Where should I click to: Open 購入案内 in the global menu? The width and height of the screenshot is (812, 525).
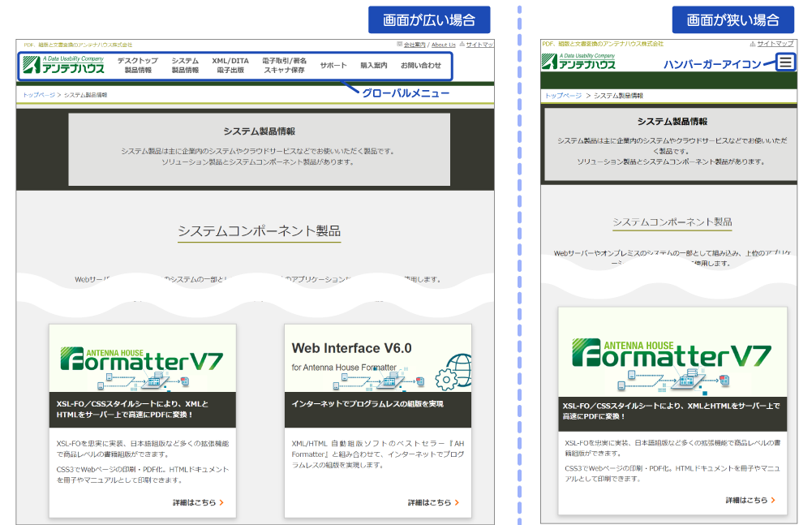pyautogui.click(x=373, y=66)
